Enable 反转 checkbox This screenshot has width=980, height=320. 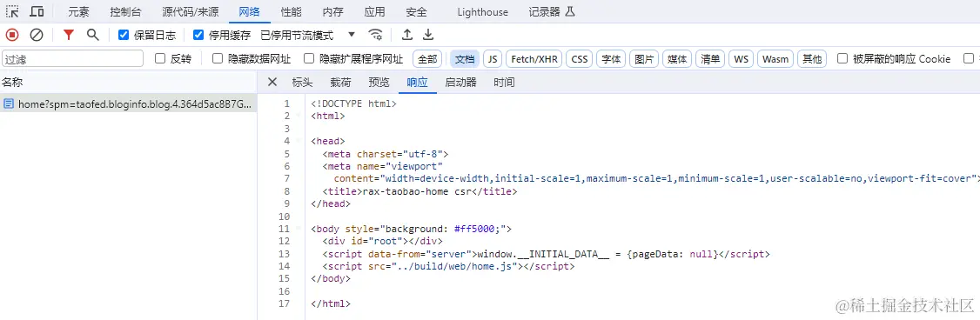pos(160,59)
